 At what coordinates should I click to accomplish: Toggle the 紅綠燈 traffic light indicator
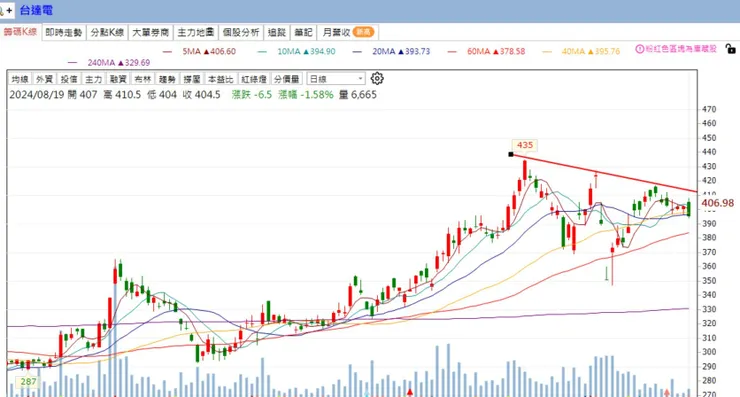click(x=254, y=79)
